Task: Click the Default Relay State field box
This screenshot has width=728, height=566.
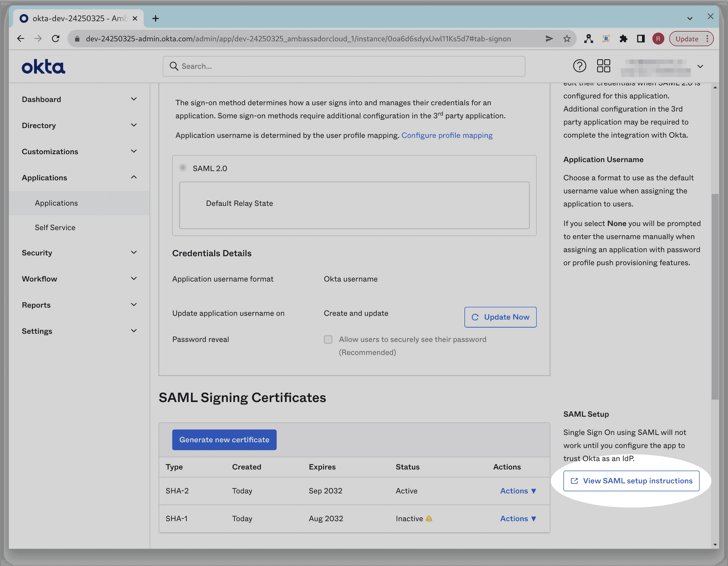Action: [354, 205]
